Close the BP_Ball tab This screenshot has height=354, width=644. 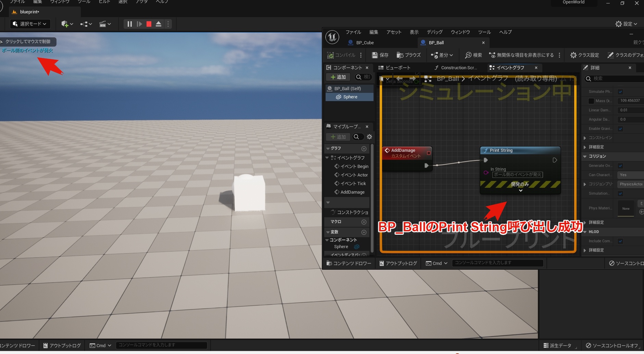pyautogui.click(x=483, y=43)
